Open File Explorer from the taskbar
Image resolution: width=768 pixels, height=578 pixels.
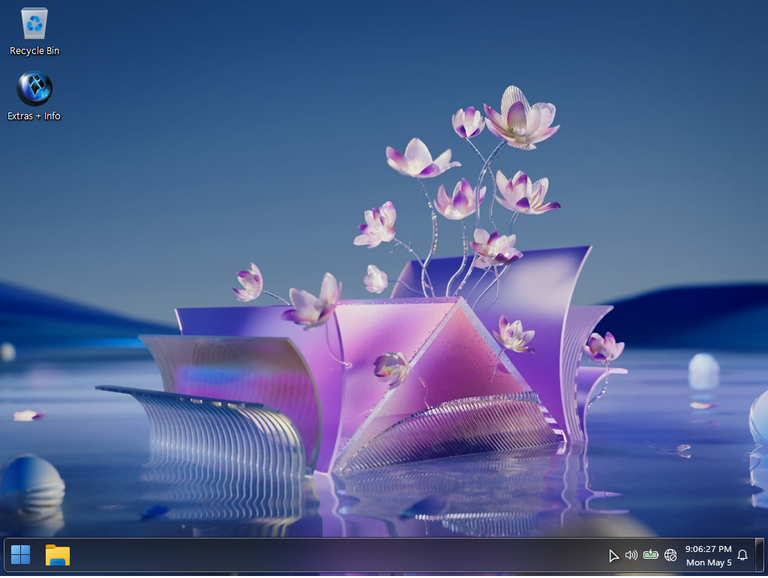58,555
